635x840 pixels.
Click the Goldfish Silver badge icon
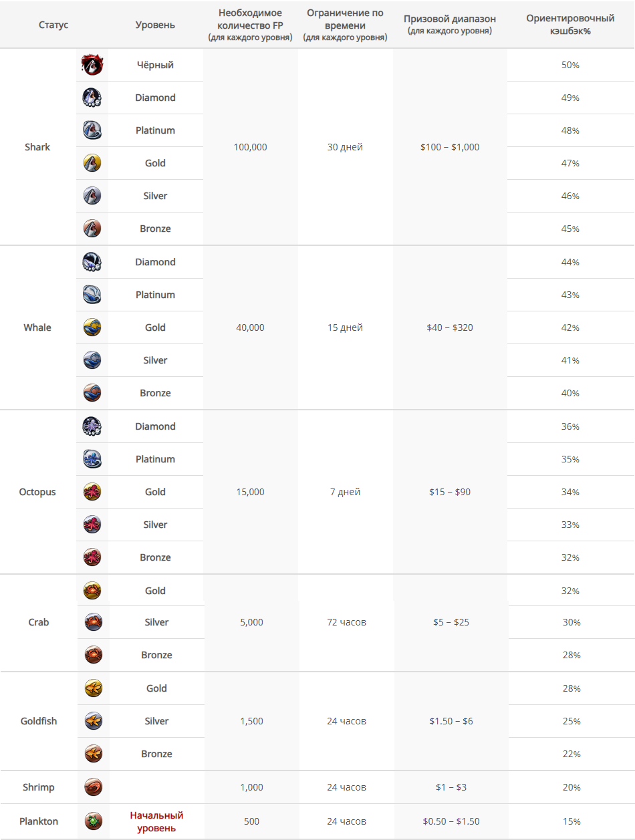pos(93,721)
